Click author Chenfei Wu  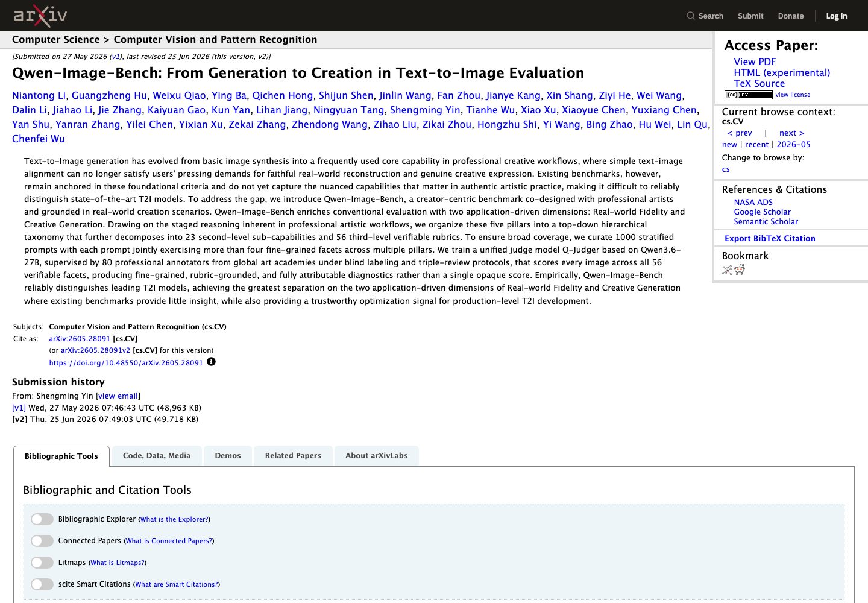(39, 139)
